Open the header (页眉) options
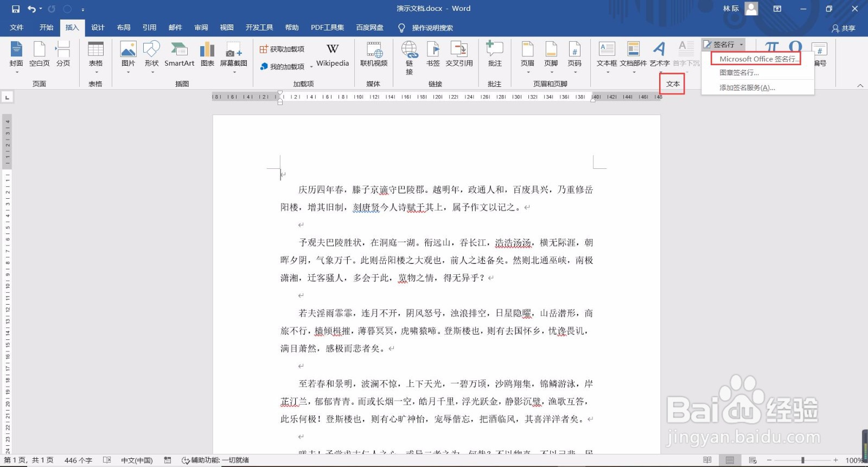The width and height of the screenshot is (868, 467). [x=527, y=56]
